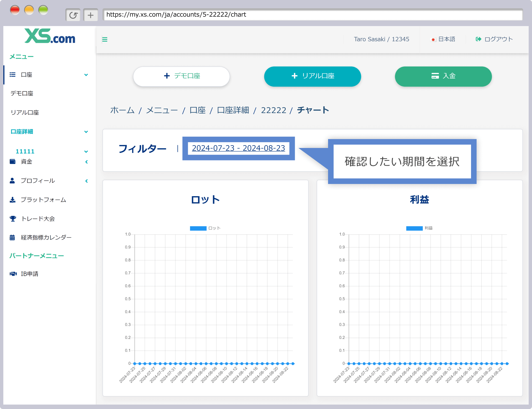This screenshot has width=532, height=409.
Task: Click first data point on ロット chart
Action: pos(135,364)
